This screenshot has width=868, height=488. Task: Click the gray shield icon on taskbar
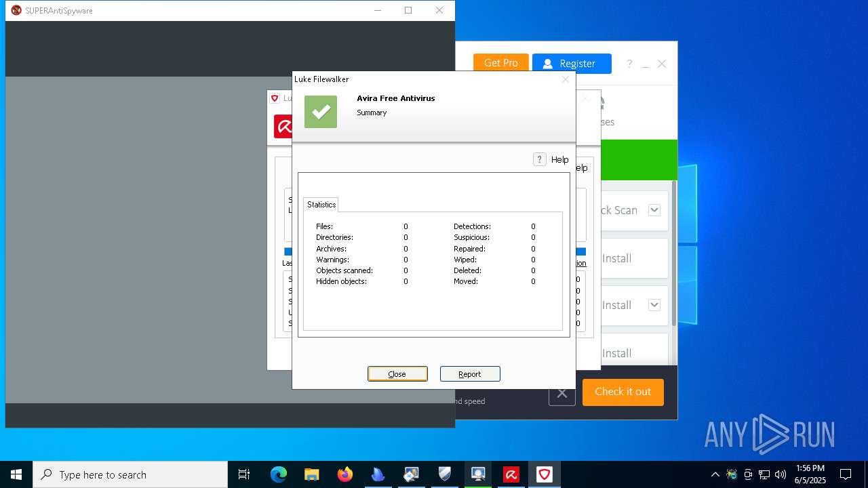tap(445, 474)
